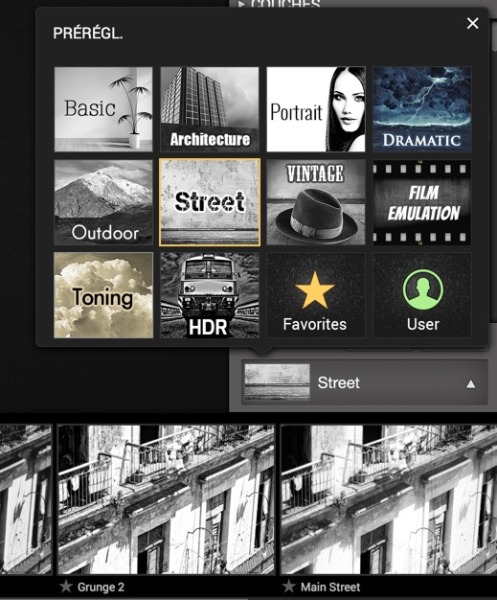Image resolution: width=497 pixels, height=600 pixels.
Task: Expand the Couches panel triangle
Action: click(241, 4)
